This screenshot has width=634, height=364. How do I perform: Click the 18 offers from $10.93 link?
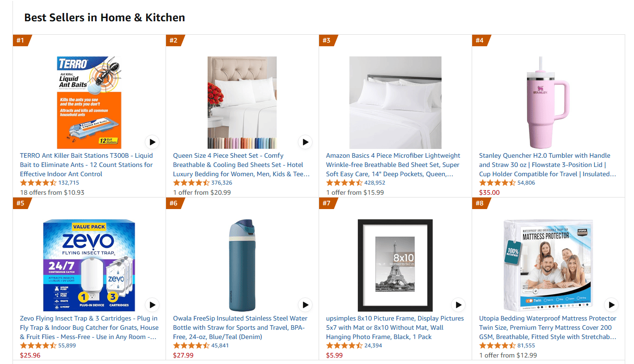[52, 192]
